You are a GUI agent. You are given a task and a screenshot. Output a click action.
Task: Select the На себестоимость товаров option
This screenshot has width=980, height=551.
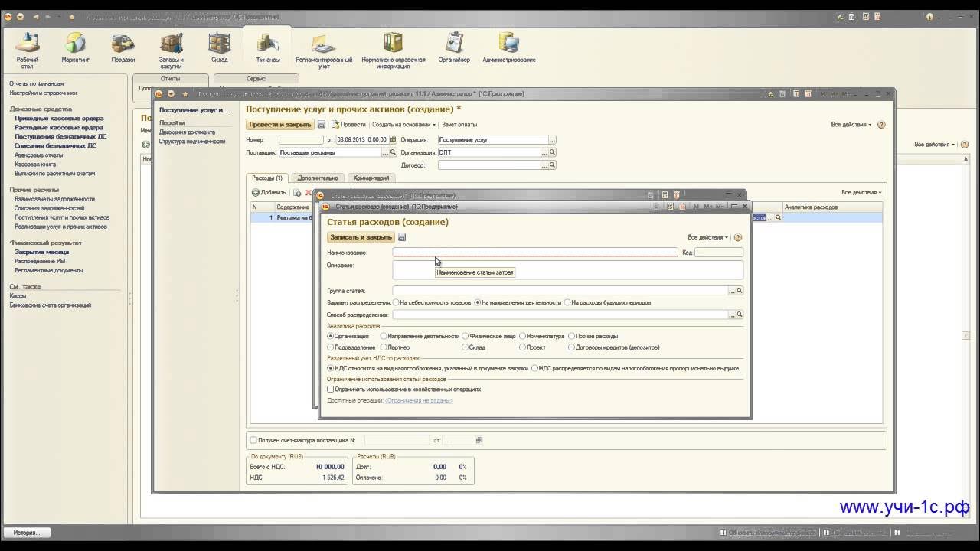(432, 302)
